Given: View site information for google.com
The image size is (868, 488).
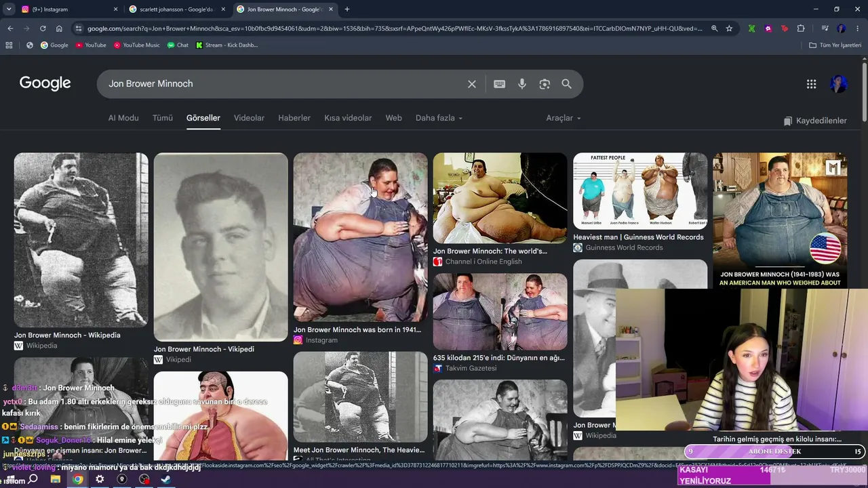Looking at the screenshot, I should (x=79, y=28).
